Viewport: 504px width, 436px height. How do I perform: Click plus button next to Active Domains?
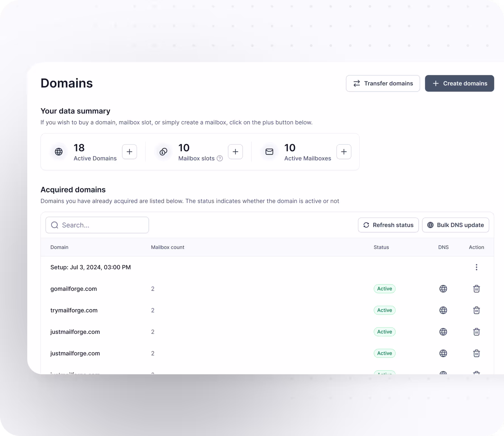(x=129, y=152)
